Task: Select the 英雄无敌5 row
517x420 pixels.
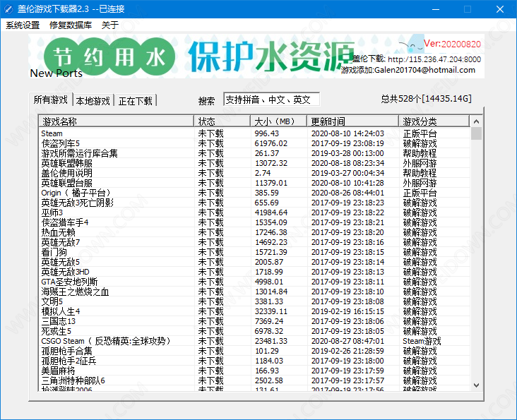Action: point(254,262)
